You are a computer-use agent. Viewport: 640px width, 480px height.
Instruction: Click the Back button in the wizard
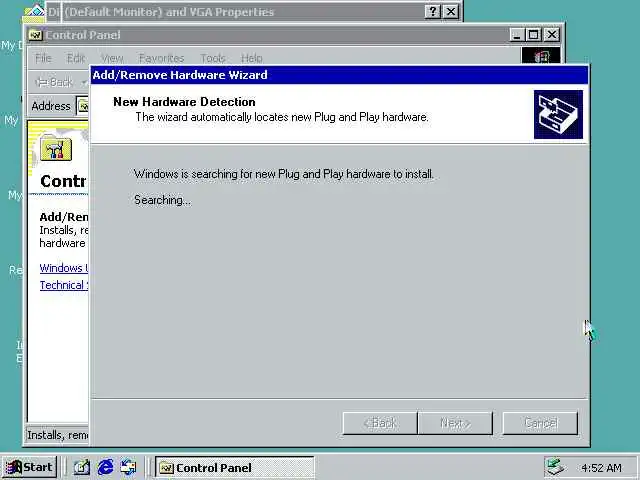[x=380, y=423]
